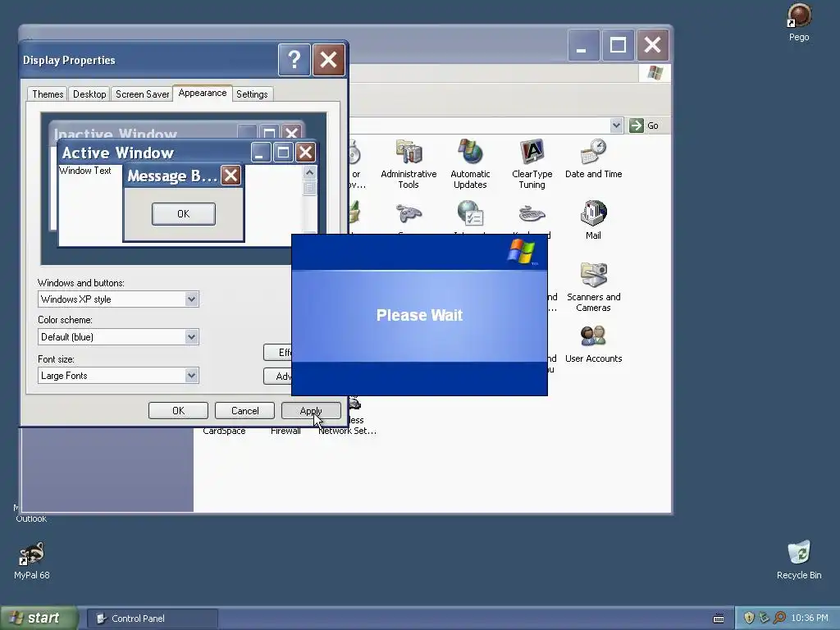Open Recycle Bin on desktop
Screen dimensions: 840x630
click(799, 559)
